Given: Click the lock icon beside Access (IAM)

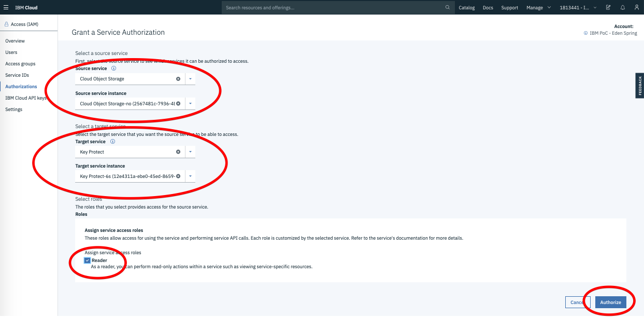Looking at the screenshot, I should coord(7,24).
